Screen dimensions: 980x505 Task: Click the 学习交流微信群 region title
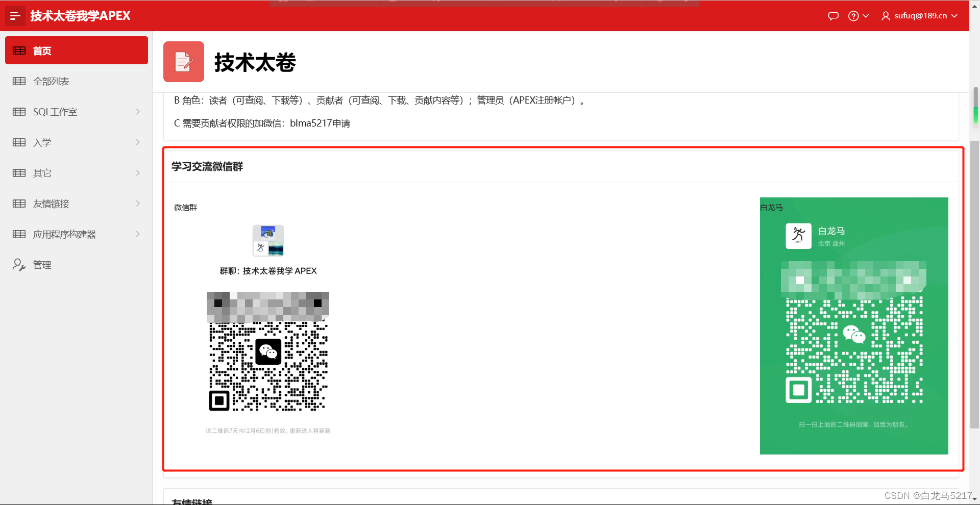click(x=207, y=166)
